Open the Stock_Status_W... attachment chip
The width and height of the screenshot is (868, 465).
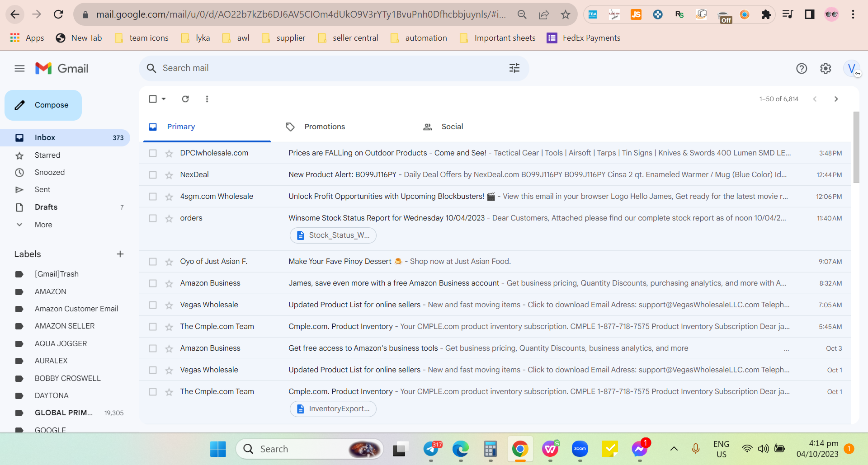point(333,235)
